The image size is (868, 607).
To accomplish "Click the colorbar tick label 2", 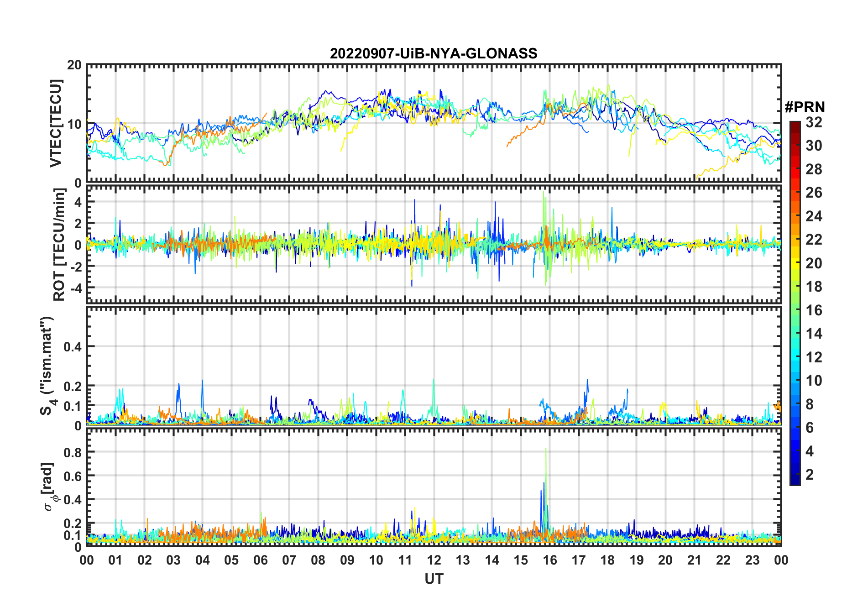I will click(810, 475).
